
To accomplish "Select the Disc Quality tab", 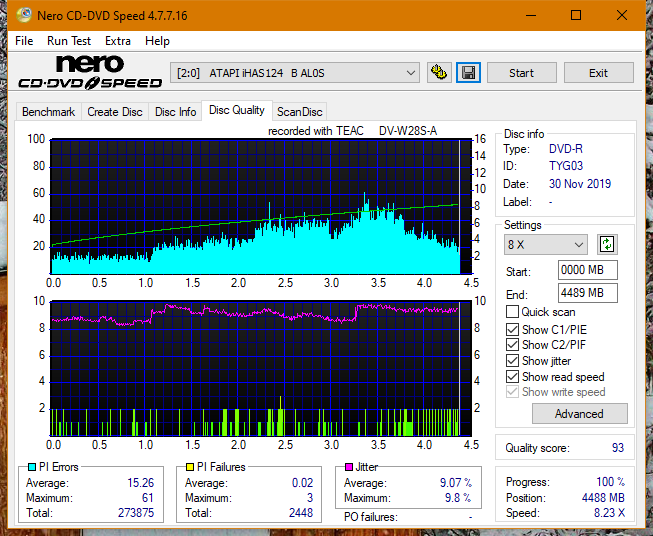I will [237, 110].
